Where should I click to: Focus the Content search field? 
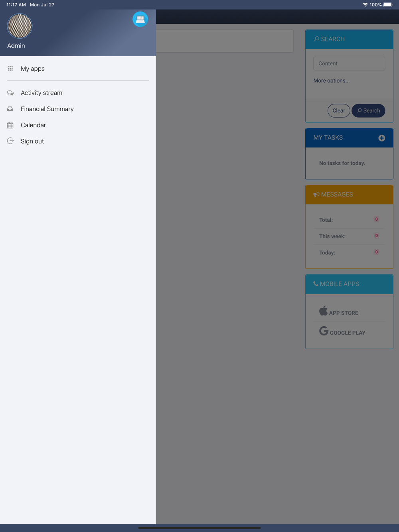(349, 63)
